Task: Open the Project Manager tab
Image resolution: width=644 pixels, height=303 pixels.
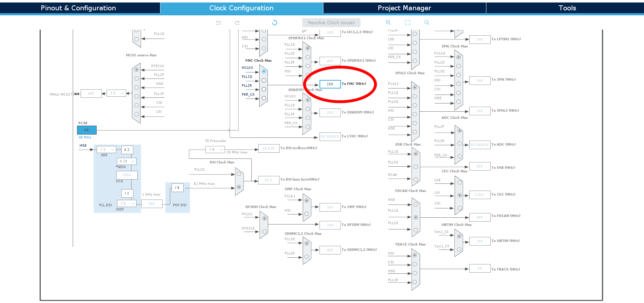Action: (404, 8)
